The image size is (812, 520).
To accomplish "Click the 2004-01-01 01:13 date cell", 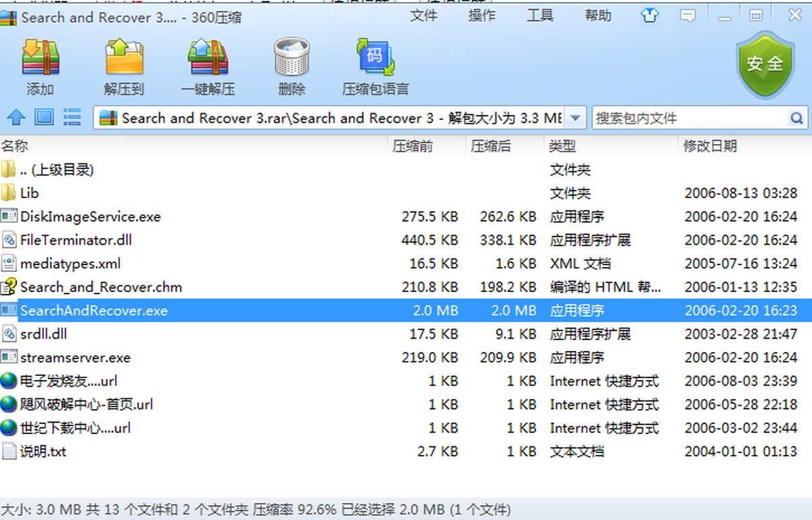I will (x=741, y=452).
